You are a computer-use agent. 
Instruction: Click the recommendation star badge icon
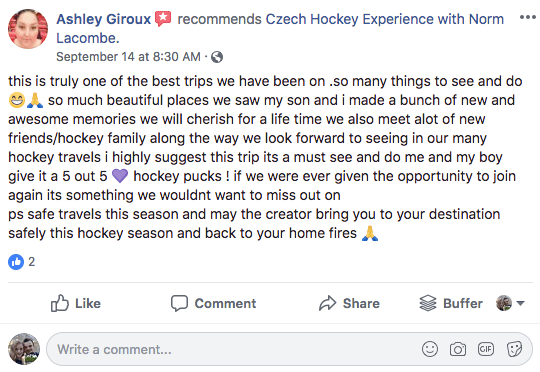[x=163, y=19]
